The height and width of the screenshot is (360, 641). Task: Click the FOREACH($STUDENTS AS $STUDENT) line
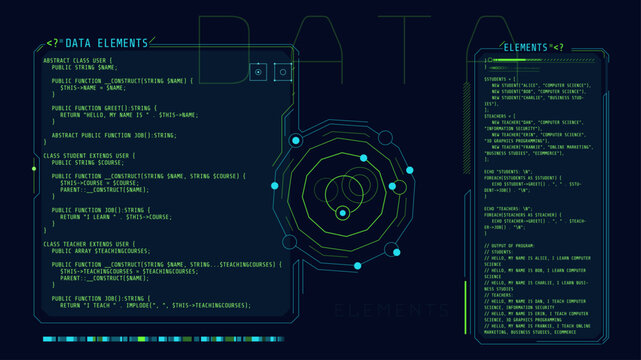pyautogui.click(x=523, y=178)
